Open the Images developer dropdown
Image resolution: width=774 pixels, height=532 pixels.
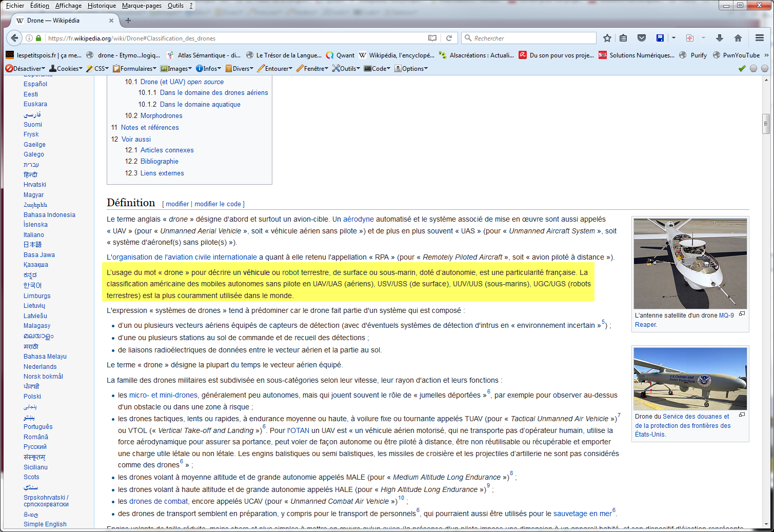click(176, 69)
